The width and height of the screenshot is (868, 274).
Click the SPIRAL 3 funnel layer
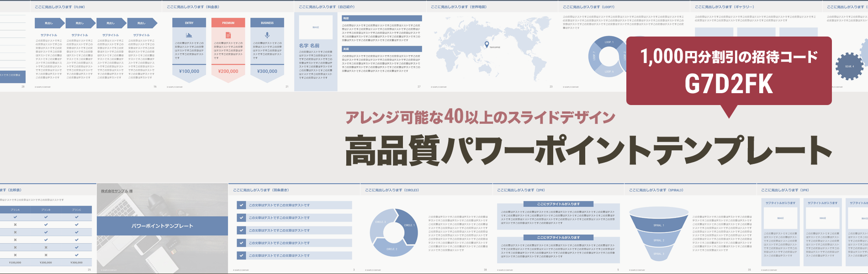coord(658,253)
